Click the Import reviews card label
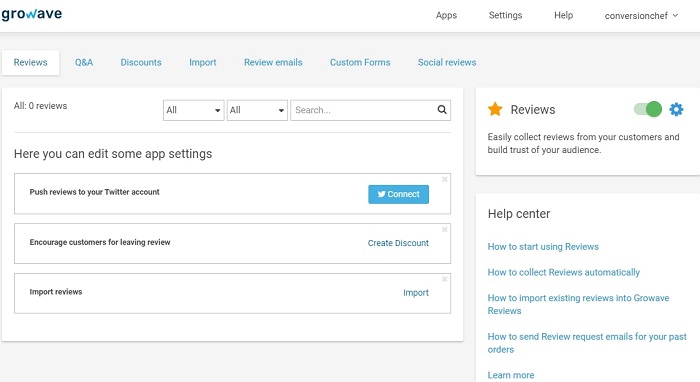Viewport: 700px width, 382px height. tap(56, 292)
